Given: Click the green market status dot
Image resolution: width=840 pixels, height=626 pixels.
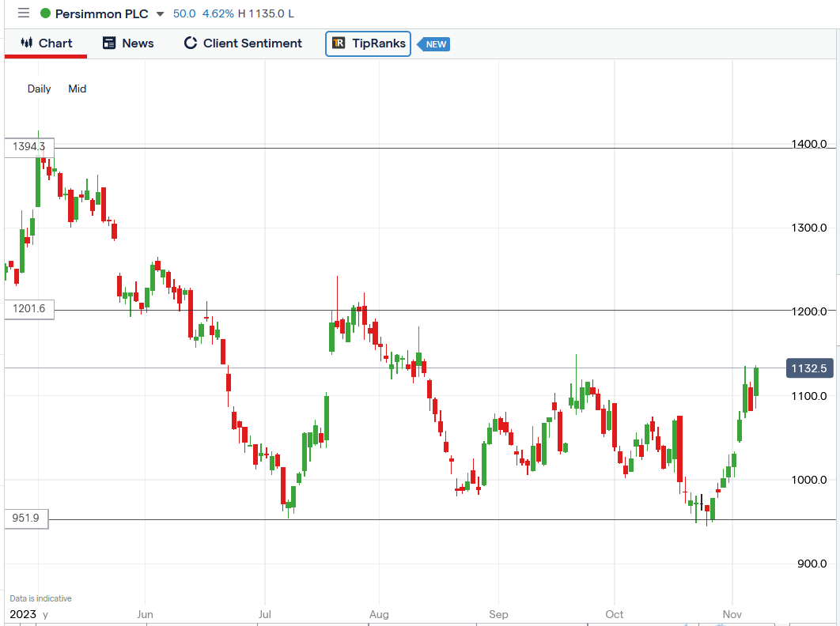Looking at the screenshot, I should click(x=46, y=13).
